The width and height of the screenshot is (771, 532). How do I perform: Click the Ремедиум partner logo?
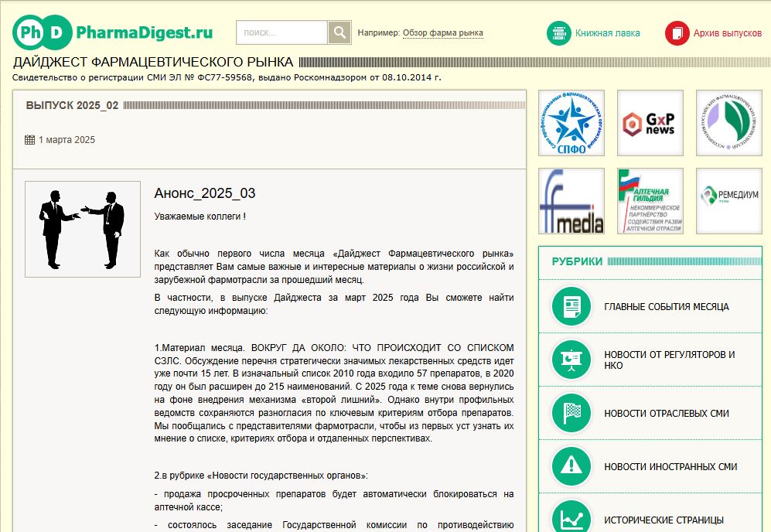728,201
